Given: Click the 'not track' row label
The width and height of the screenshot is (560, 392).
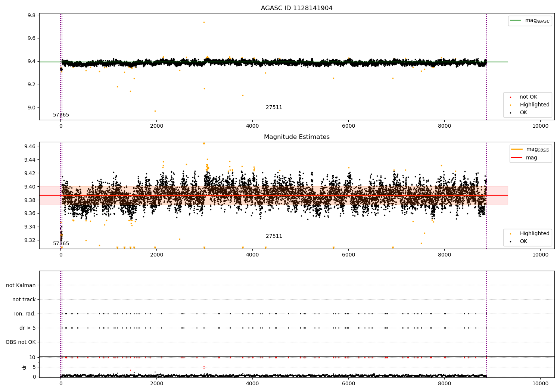Looking at the screenshot, I should (x=24, y=299).
